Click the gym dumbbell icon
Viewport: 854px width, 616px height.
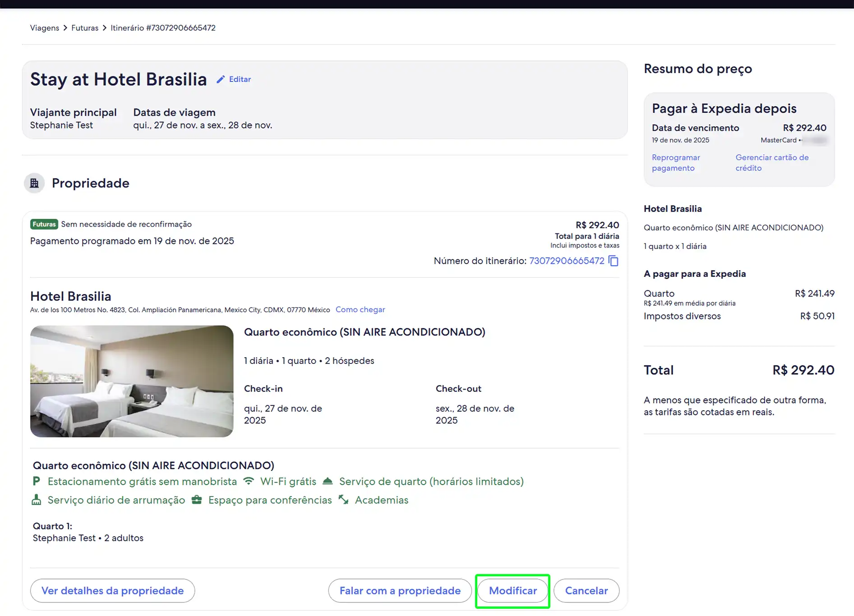343,500
